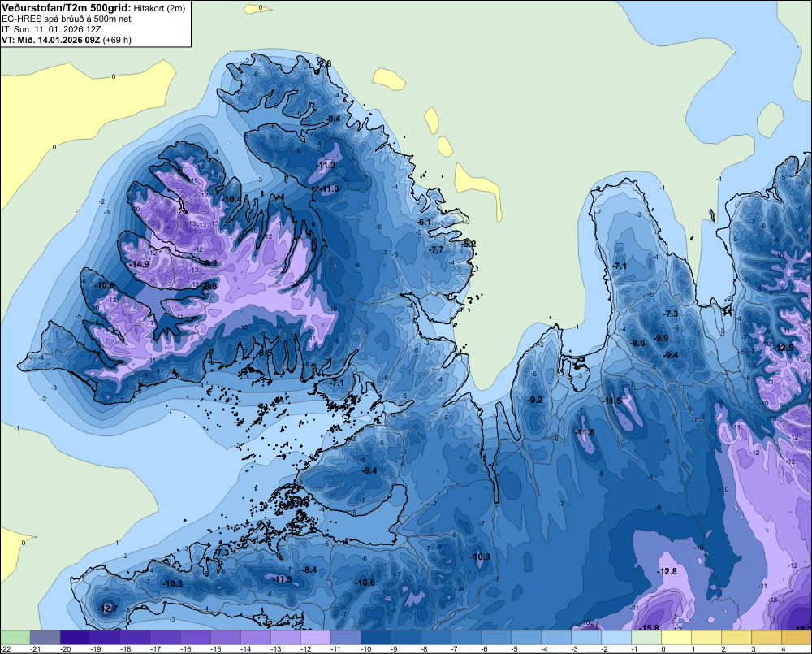
Task: Click the -8.5 temperature label
Action: point(265,353)
